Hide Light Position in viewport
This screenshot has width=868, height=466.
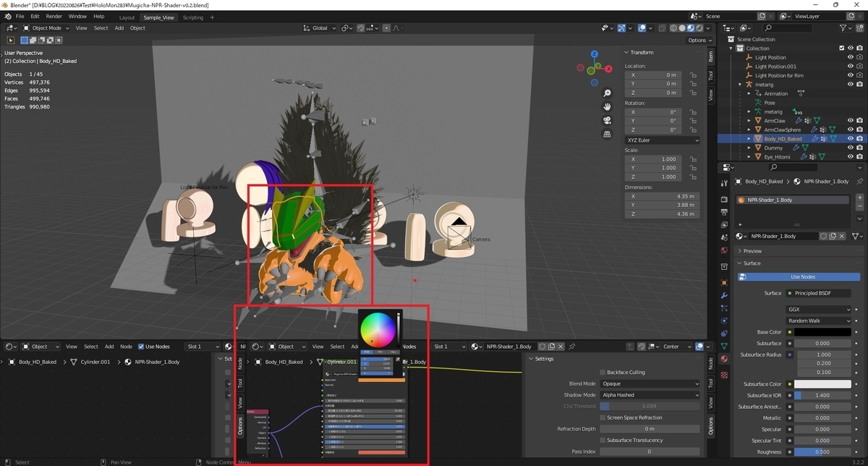850,57
